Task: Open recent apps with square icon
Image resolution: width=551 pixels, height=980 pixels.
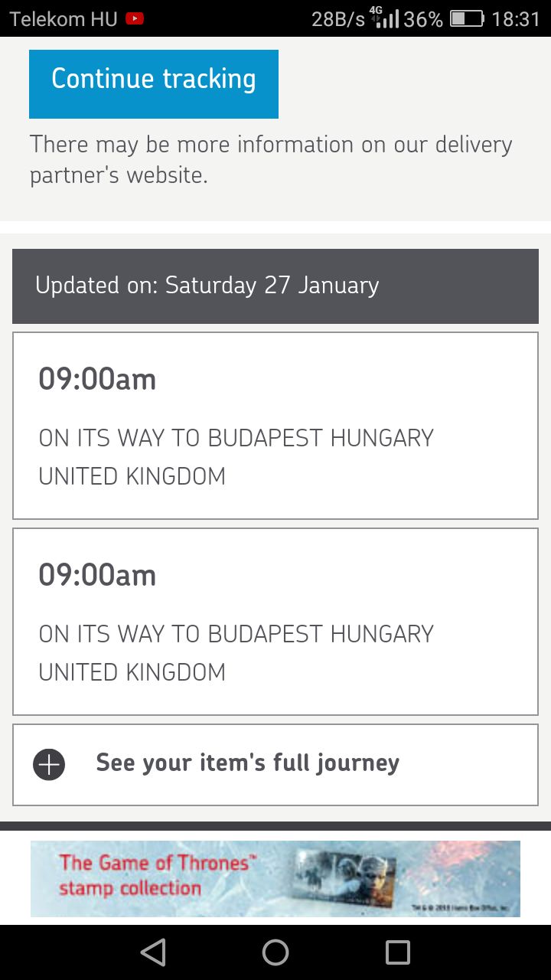Action: point(397,952)
